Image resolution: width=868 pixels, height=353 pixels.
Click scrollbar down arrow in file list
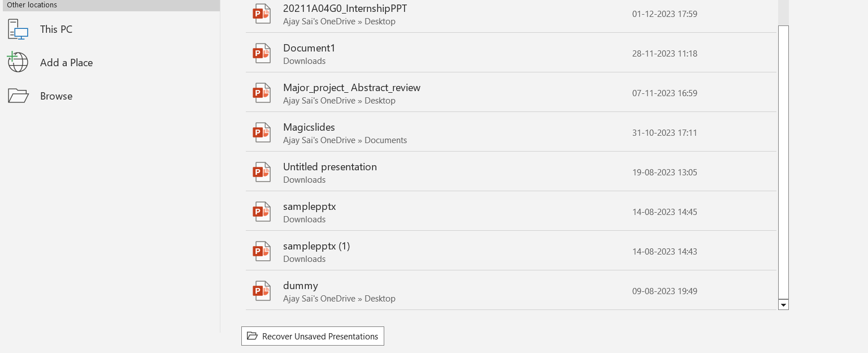point(783,305)
